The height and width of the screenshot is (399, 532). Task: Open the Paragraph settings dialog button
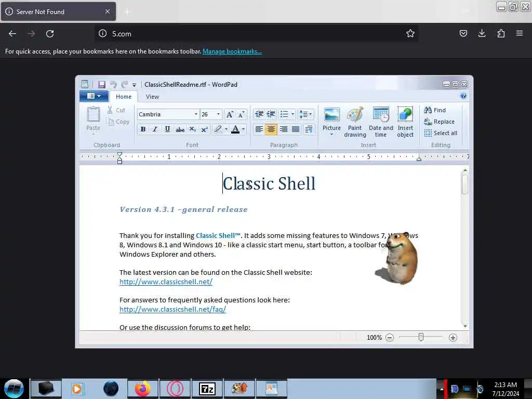(309, 129)
